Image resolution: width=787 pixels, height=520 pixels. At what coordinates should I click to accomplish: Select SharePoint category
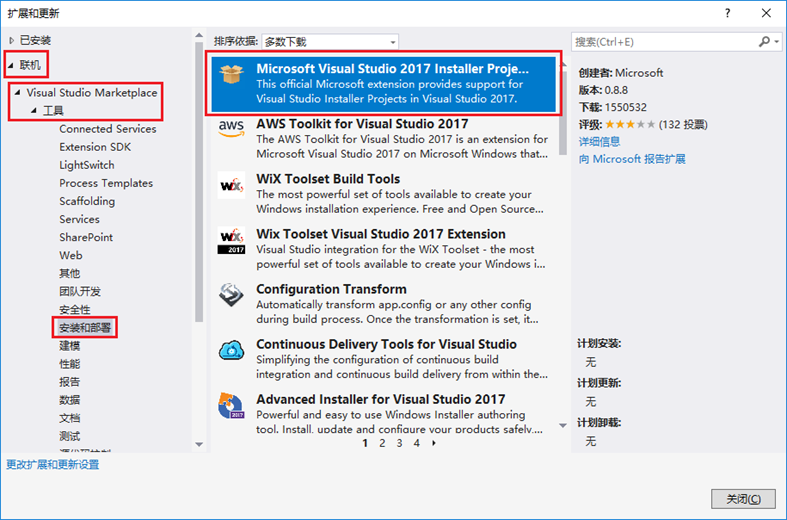point(86,237)
